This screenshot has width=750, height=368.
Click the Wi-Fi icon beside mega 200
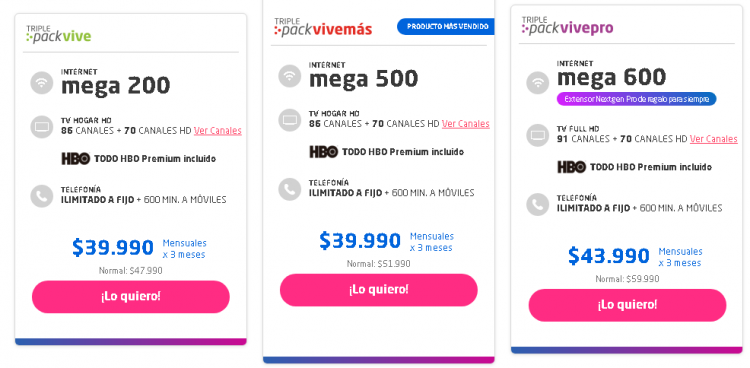tap(42, 83)
